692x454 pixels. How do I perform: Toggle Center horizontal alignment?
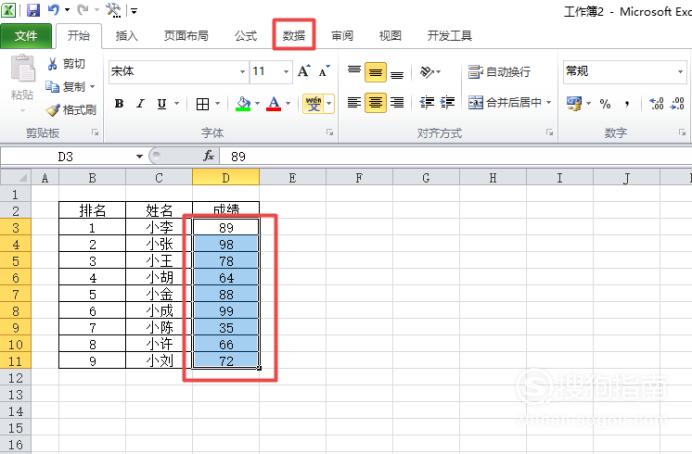click(x=376, y=103)
